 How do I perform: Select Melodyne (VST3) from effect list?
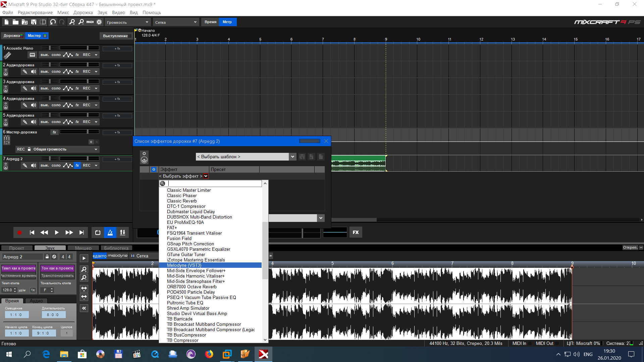184,265
